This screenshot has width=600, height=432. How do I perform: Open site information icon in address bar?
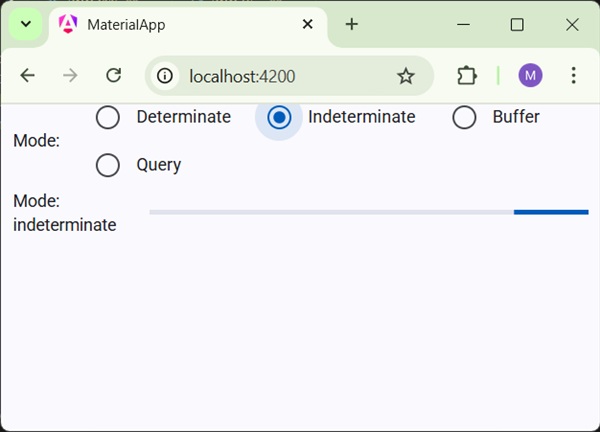pos(165,76)
